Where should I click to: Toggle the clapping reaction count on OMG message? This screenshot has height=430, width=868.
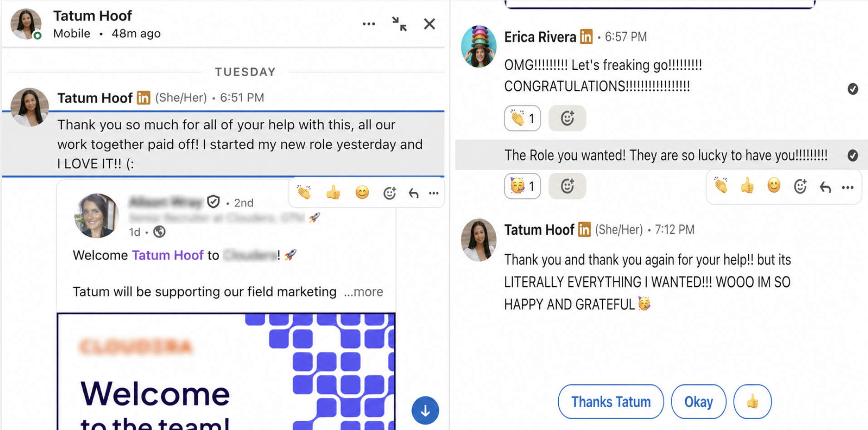pyautogui.click(x=522, y=118)
